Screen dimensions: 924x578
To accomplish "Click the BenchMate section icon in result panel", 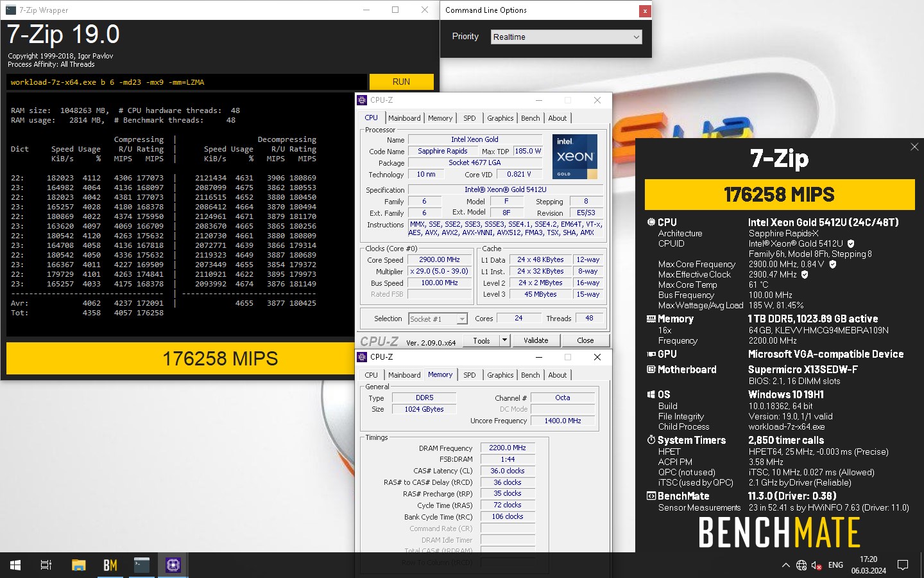I will 651,496.
